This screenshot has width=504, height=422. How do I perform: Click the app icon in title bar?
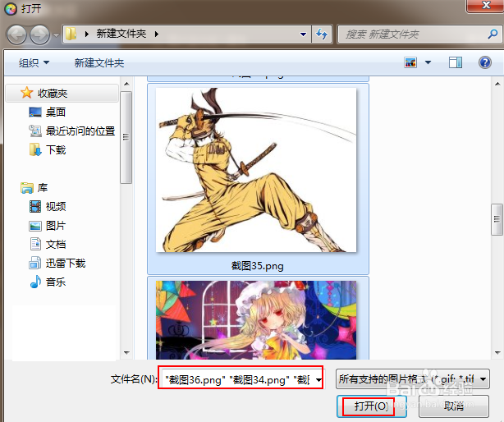click(11, 9)
